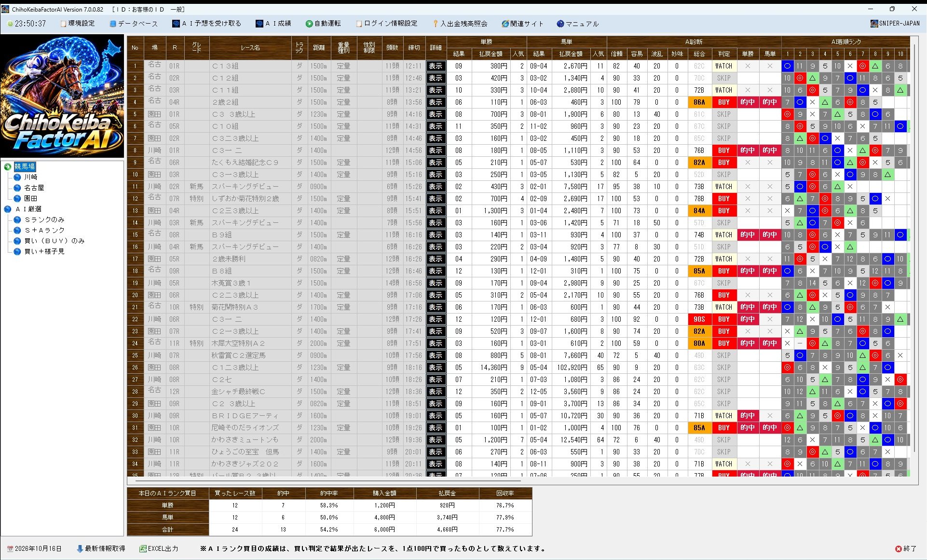Click race name 木犀大空特別Ａ２
This screenshot has width=927, height=560.
click(x=238, y=343)
